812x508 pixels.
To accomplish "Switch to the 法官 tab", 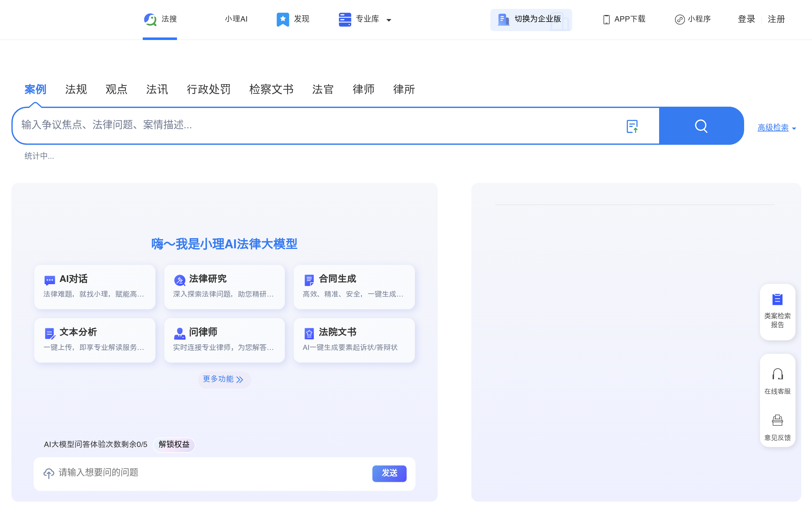I will (323, 89).
